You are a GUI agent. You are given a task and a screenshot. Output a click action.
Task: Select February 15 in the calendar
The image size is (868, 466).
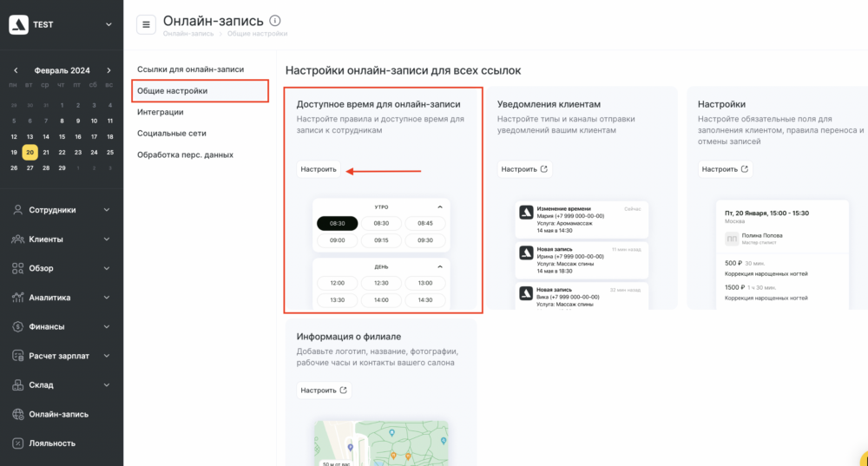click(x=62, y=136)
